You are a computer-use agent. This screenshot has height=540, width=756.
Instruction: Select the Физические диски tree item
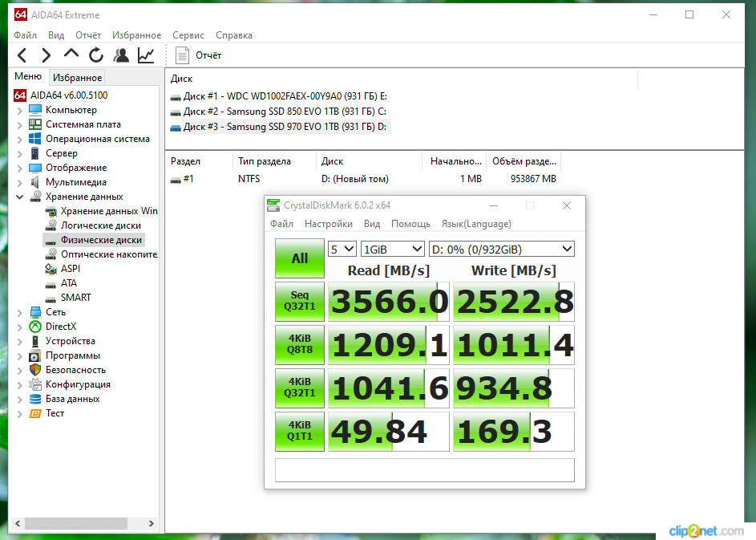(94, 240)
